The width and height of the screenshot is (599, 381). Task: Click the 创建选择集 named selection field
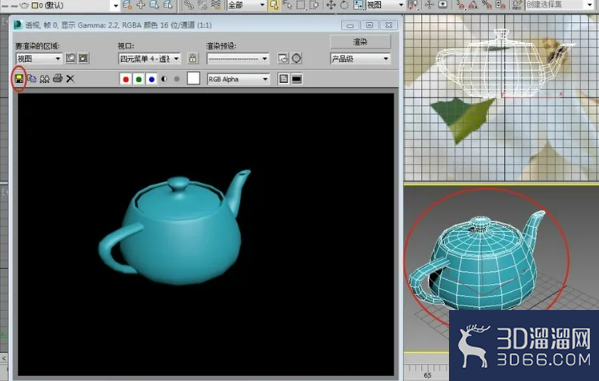tap(555, 5)
